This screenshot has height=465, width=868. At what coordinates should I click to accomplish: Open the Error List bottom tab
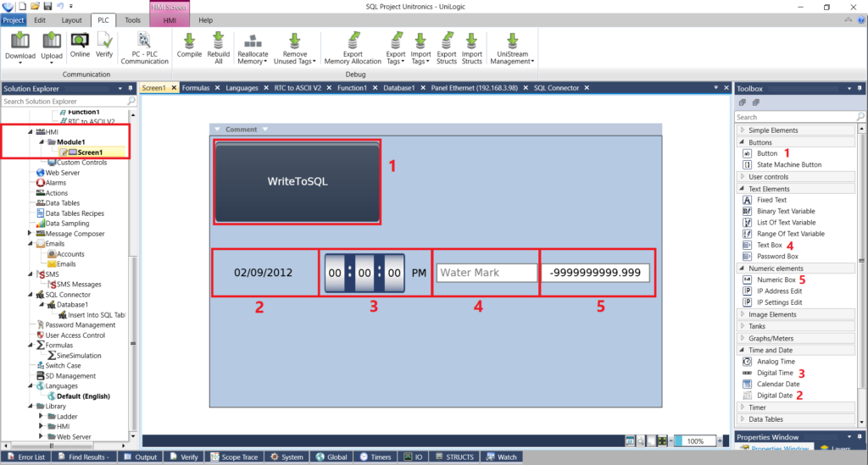click(x=26, y=457)
